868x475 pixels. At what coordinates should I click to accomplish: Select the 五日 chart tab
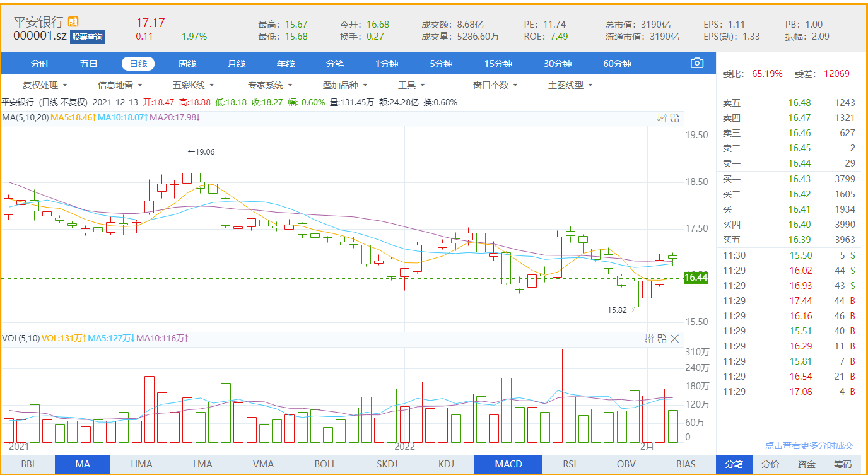pos(89,64)
